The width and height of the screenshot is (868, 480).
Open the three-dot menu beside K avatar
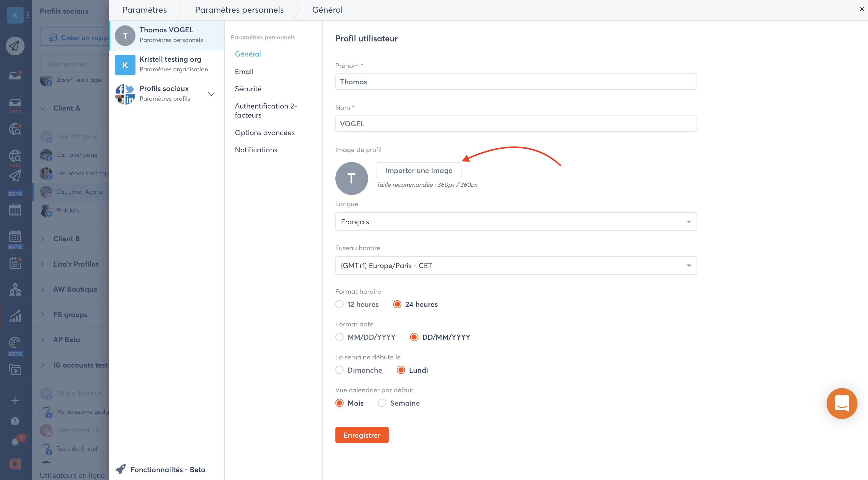click(x=28, y=15)
